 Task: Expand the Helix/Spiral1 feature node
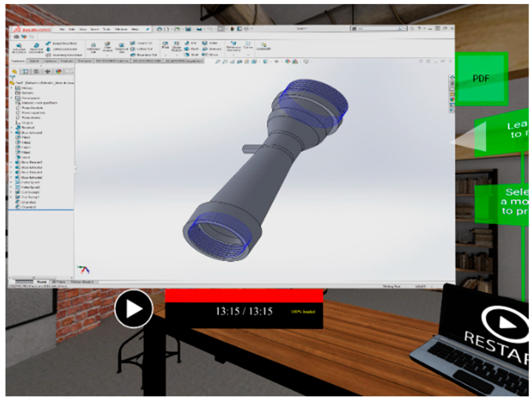(x=12, y=182)
